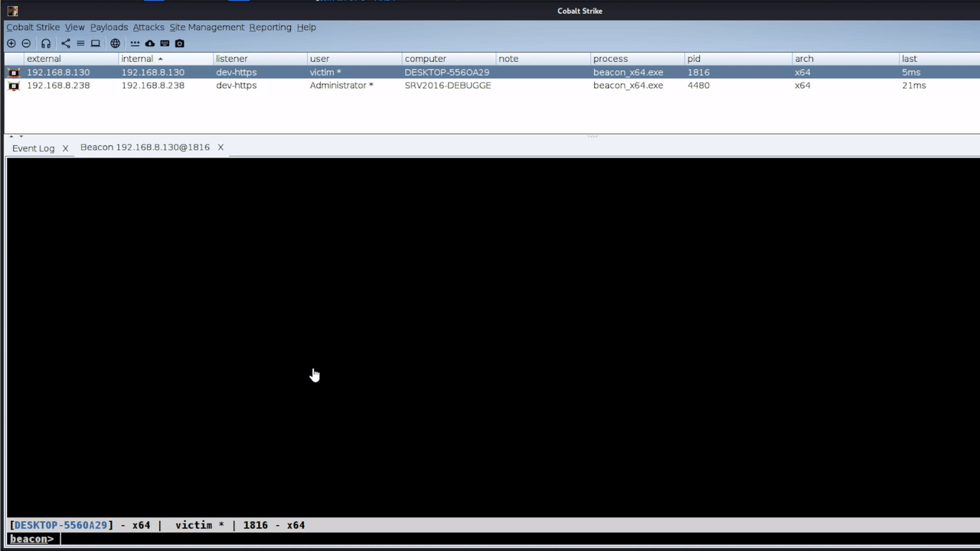Show targets with the monitor toolbar icon
The image size is (980, 551).
click(x=96, y=44)
